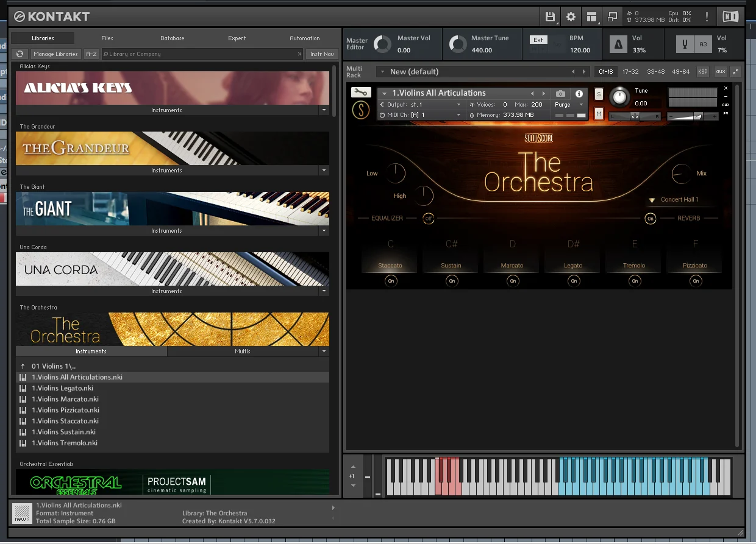
Task: Switch to the Automation tab
Action: click(x=305, y=38)
